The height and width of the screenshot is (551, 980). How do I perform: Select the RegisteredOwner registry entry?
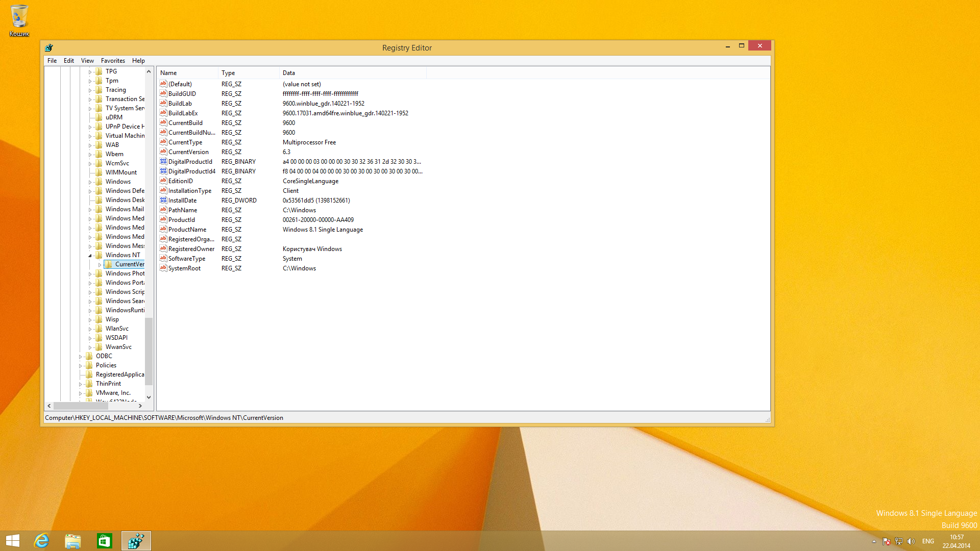point(190,249)
